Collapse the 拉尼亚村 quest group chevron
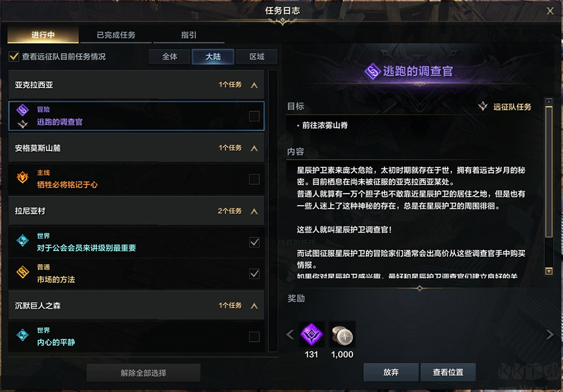The width and height of the screenshot is (563, 392). (x=254, y=211)
